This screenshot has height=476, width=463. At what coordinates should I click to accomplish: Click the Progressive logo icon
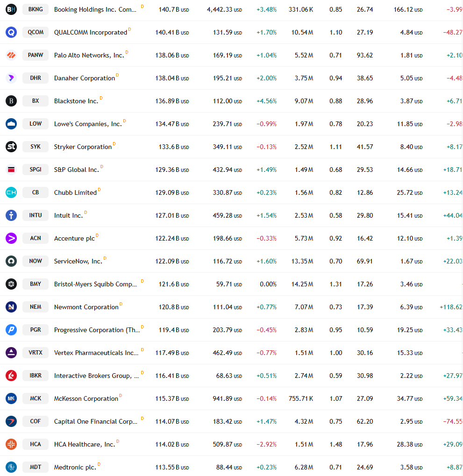pyautogui.click(x=11, y=330)
